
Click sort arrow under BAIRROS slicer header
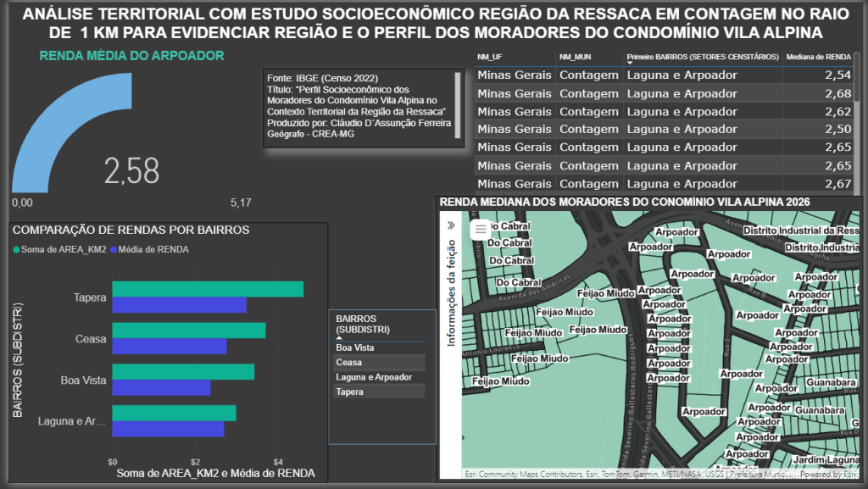coord(340,336)
